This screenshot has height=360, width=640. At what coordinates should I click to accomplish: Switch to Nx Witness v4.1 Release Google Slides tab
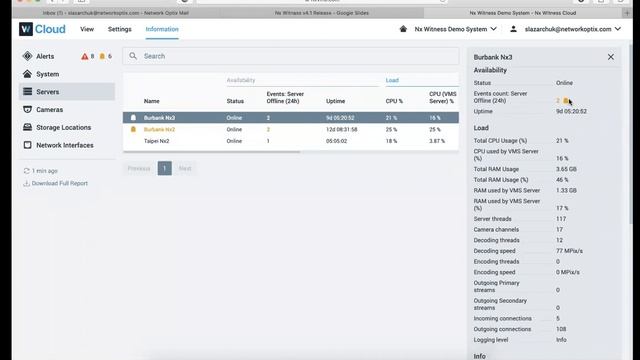[x=321, y=13]
